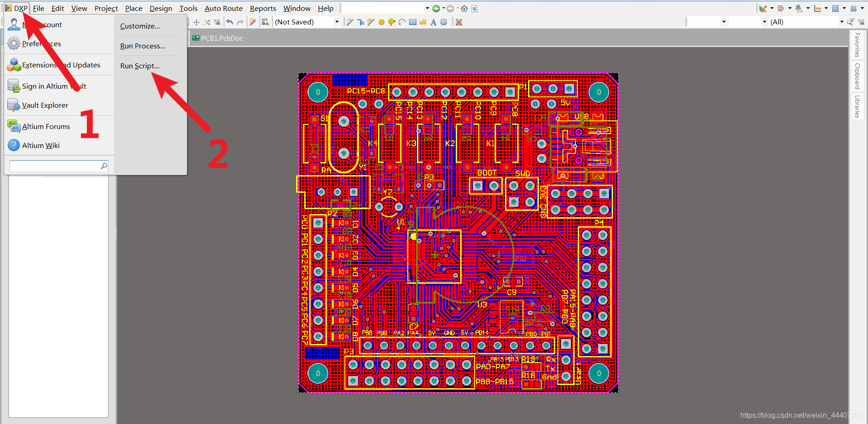This screenshot has height=424, width=868.
Task: Select Interactive Differential Pair Routing tool
Action: click(x=371, y=22)
